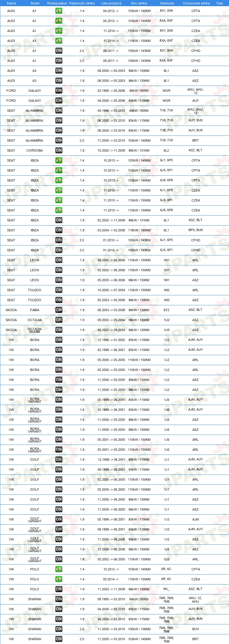The image size is (229, 644).
Task: Click ON icon for VW Sharan BRT row
Action: coord(59,639)
